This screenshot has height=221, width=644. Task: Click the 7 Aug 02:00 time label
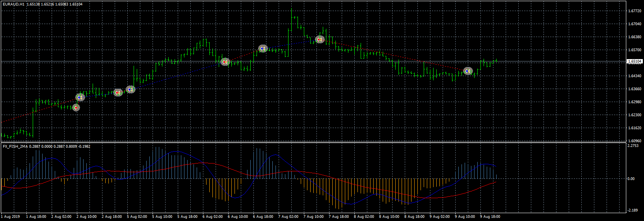tap(288, 217)
